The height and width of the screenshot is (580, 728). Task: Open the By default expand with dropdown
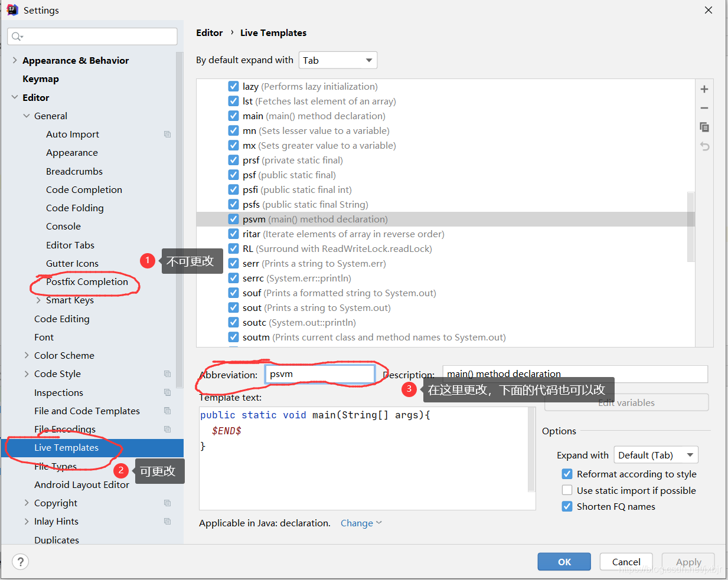(338, 60)
